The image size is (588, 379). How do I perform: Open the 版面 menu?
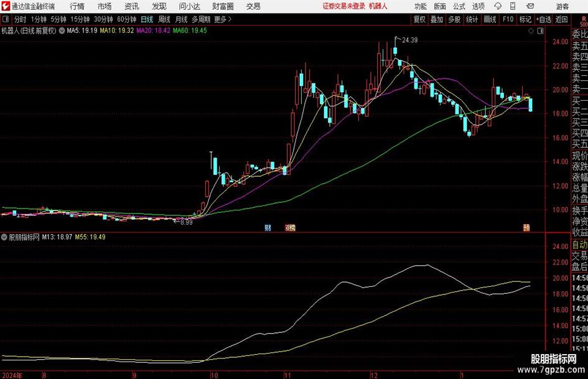[x=440, y=6]
